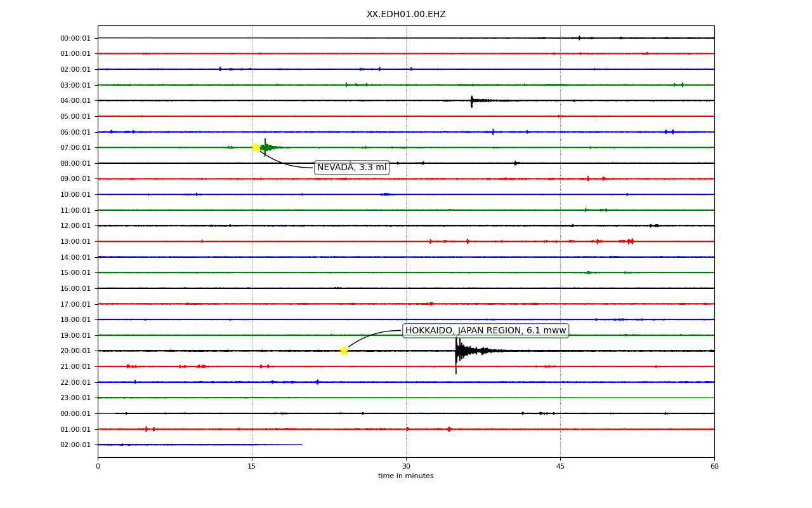
Task: Click the 'time in minutes' axis label
Action: [x=406, y=476]
